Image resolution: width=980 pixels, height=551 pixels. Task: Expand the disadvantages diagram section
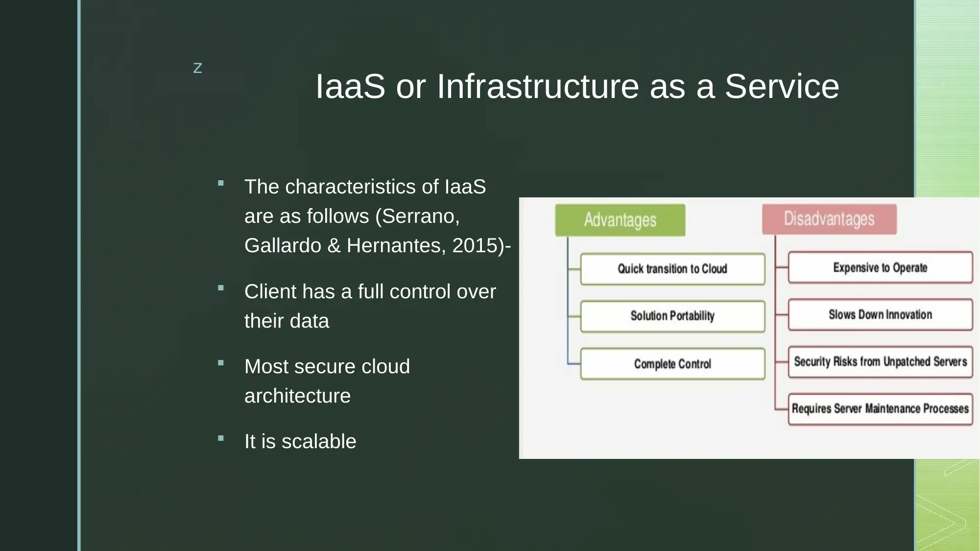tap(828, 218)
